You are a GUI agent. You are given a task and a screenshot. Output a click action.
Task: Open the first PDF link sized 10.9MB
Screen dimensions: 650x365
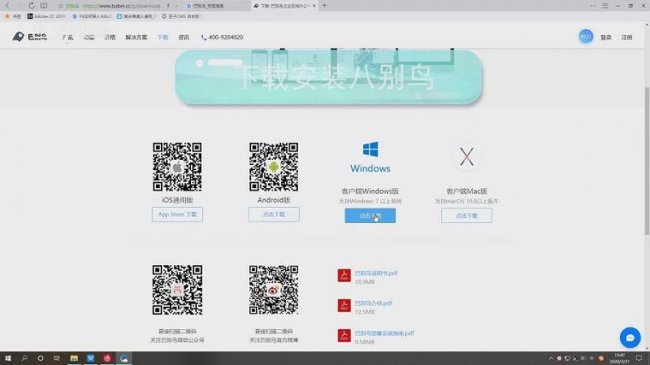(x=376, y=273)
